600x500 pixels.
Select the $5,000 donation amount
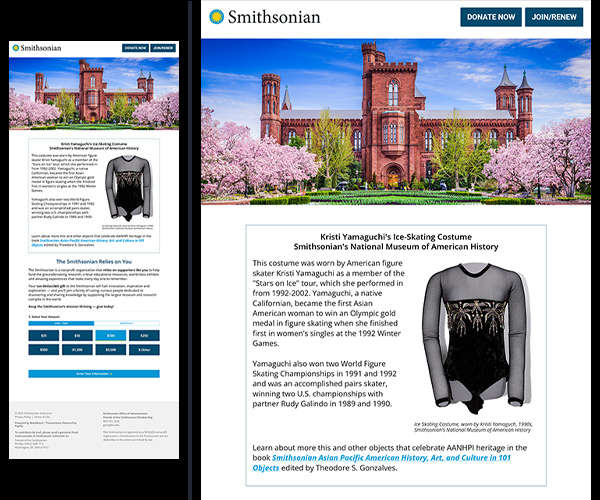110,350
